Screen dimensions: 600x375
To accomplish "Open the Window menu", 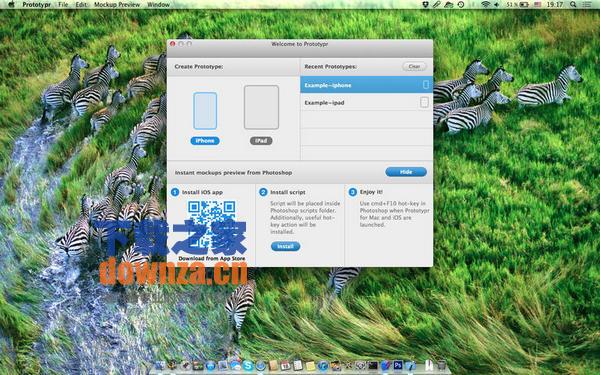I will pyautogui.click(x=158, y=5).
